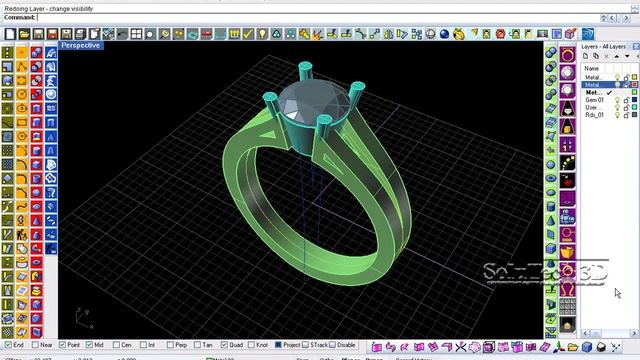
Task: Toggle the Quad osnap checkbox
Action: 224,345
